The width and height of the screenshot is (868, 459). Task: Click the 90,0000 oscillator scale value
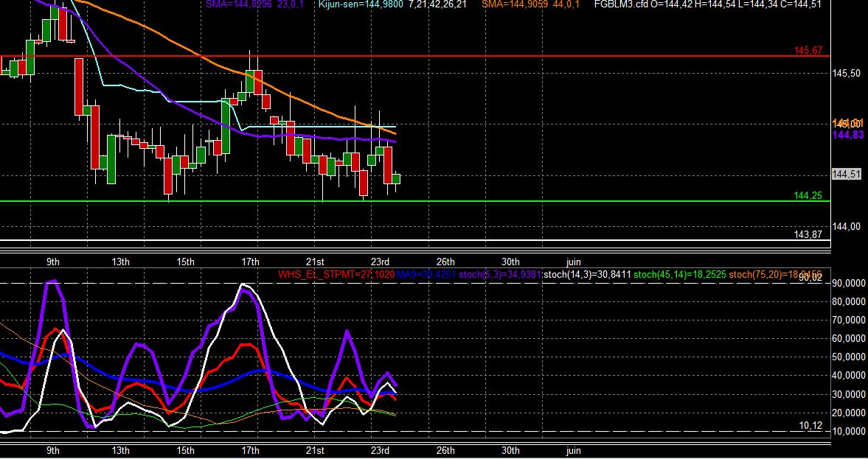[849, 284]
